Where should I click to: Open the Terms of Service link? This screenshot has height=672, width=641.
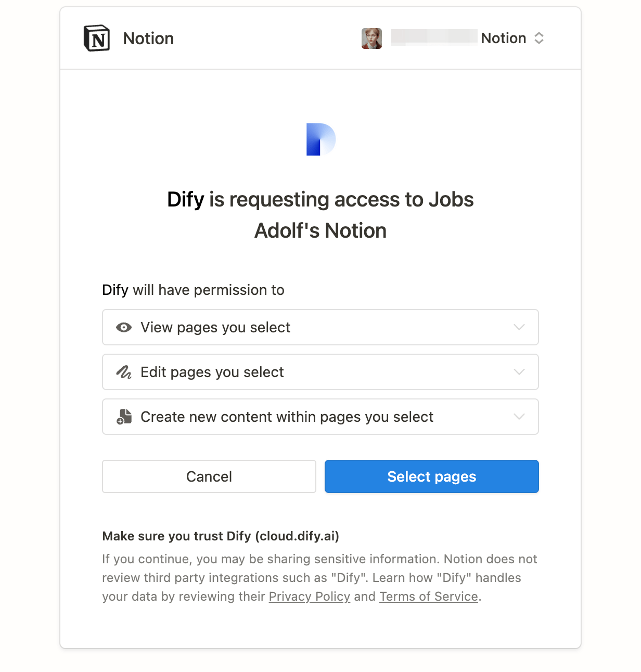coord(429,597)
